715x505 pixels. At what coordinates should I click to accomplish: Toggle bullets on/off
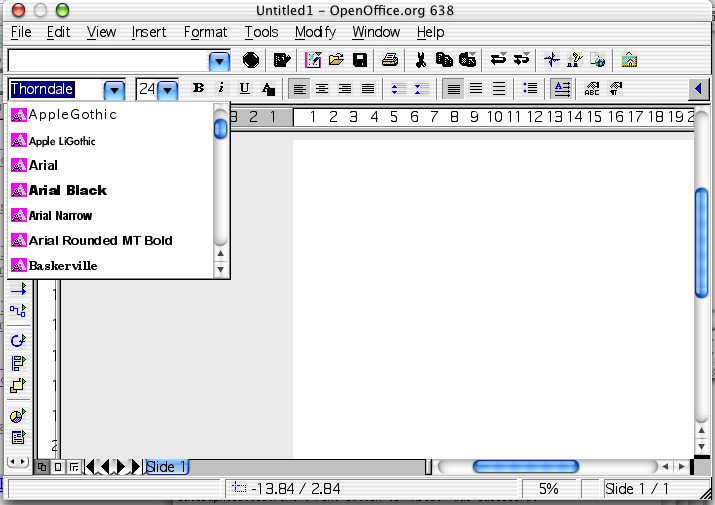pos(530,89)
